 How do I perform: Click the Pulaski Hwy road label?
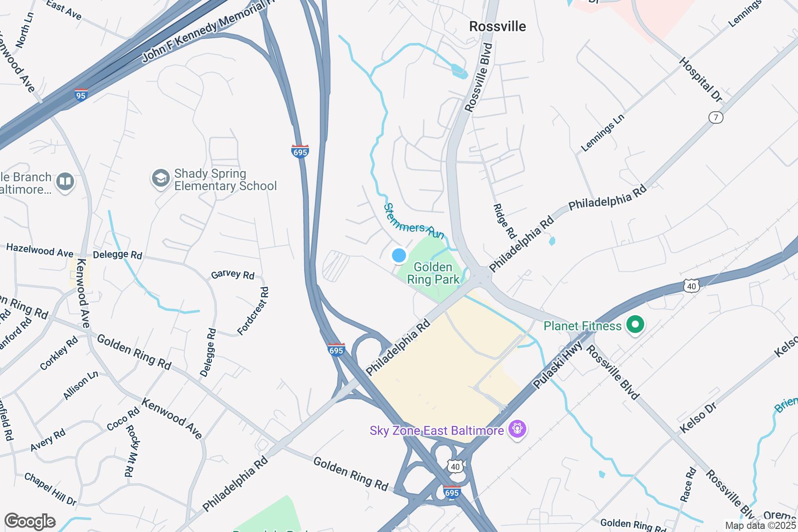pyautogui.click(x=558, y=365)
